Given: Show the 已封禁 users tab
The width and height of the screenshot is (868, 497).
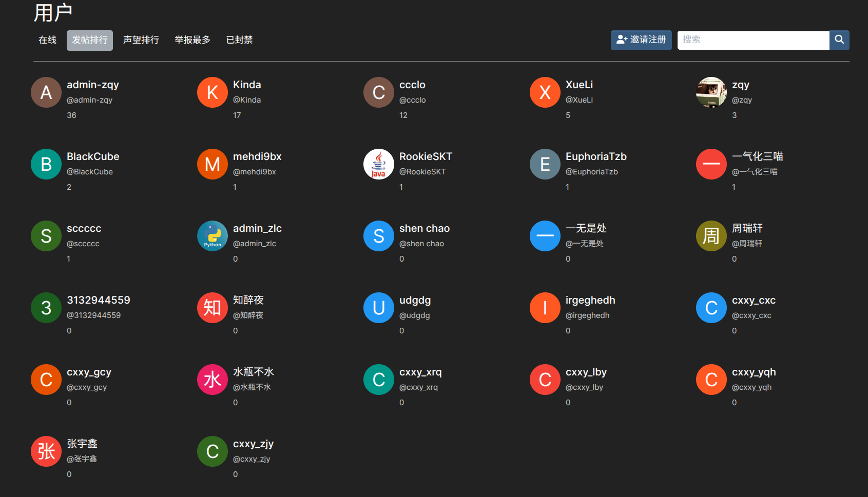Looking at the screenshot, I should pos(239,40).
